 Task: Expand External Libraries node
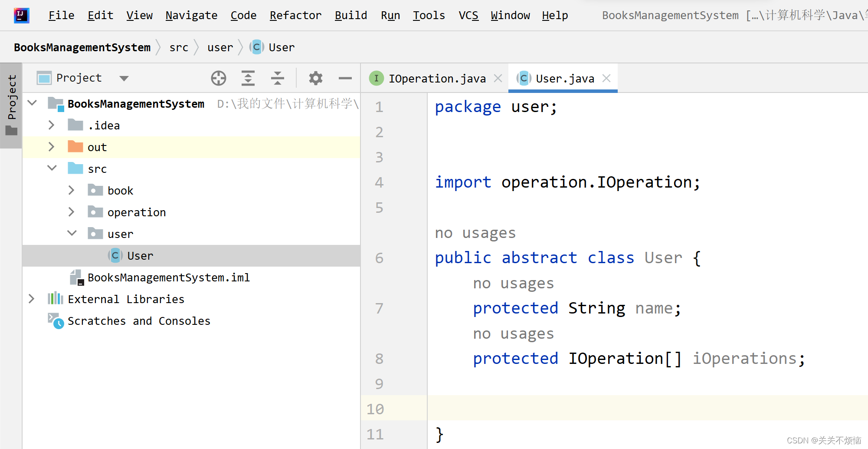click(31, 299)
